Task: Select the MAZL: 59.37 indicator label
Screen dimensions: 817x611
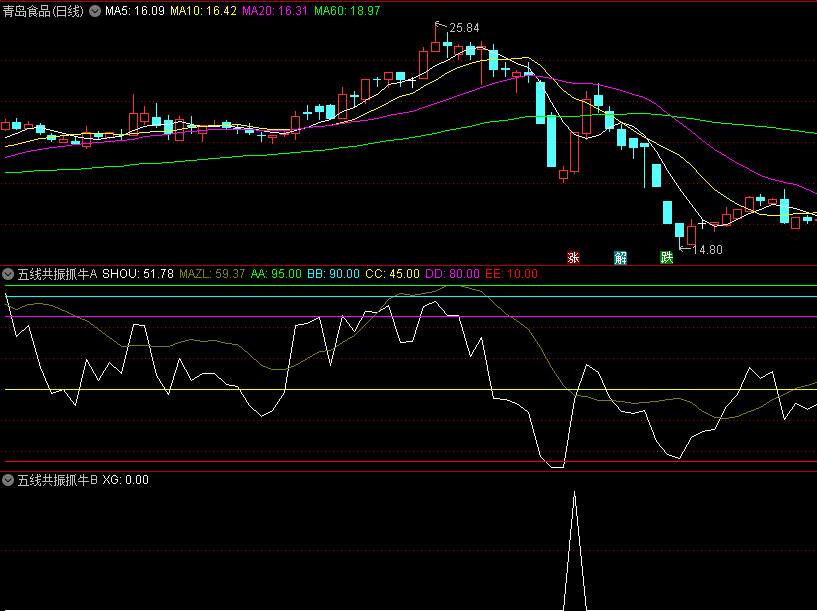Action: click(x=212, y=273)
